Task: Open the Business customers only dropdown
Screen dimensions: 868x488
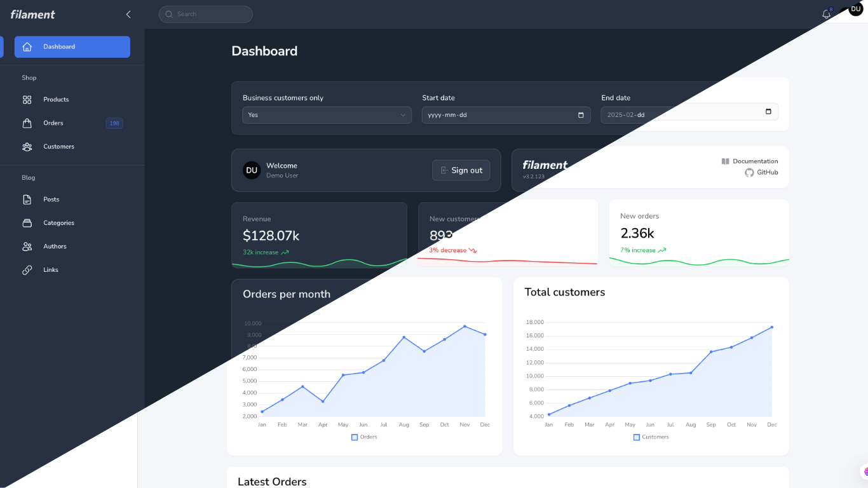Action: point(327,115)
